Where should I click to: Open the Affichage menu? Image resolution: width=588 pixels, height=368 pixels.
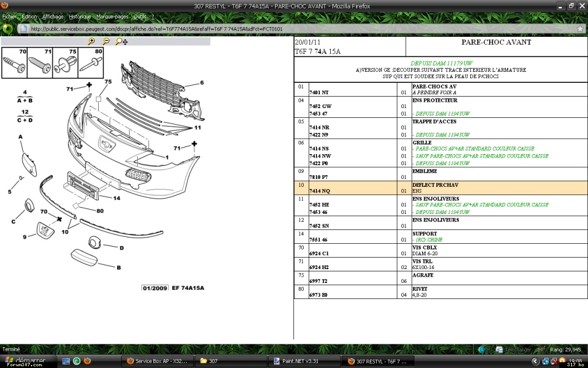[x=53, y=17]
